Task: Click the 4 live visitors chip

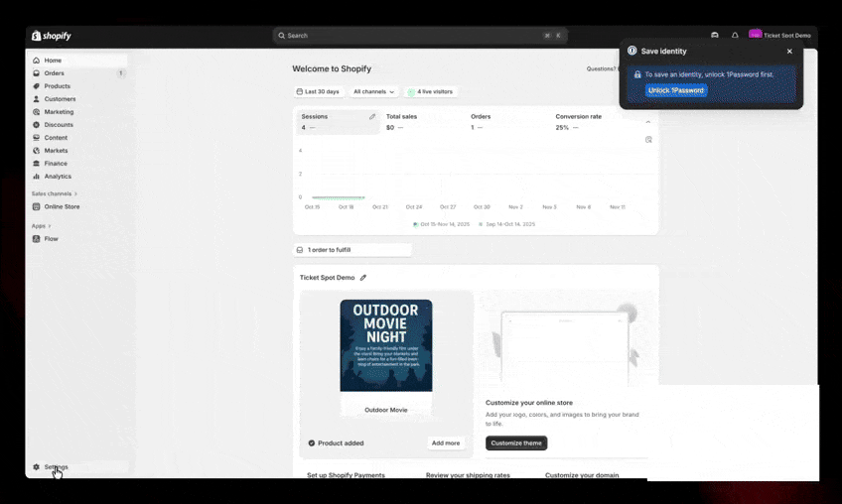Action: click(430, 92)
